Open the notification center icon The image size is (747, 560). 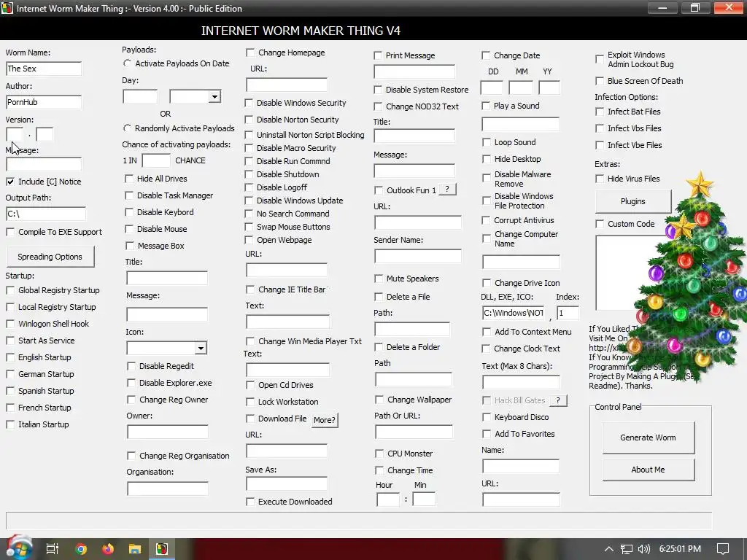(x=723, y=549)
